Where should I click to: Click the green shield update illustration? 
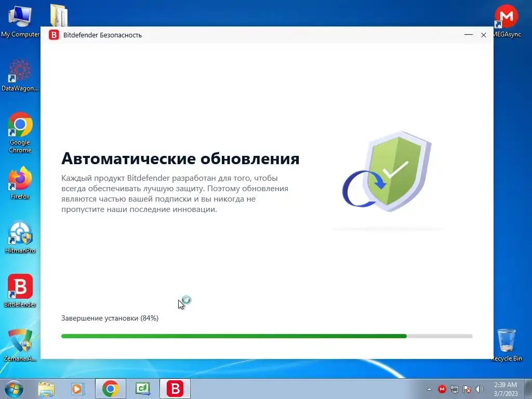387,170
